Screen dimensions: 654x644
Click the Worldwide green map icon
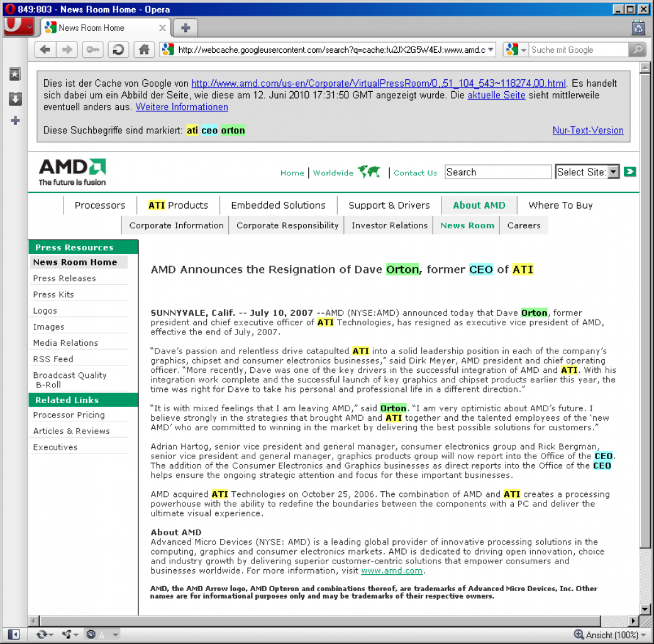[x=370, y=172]
